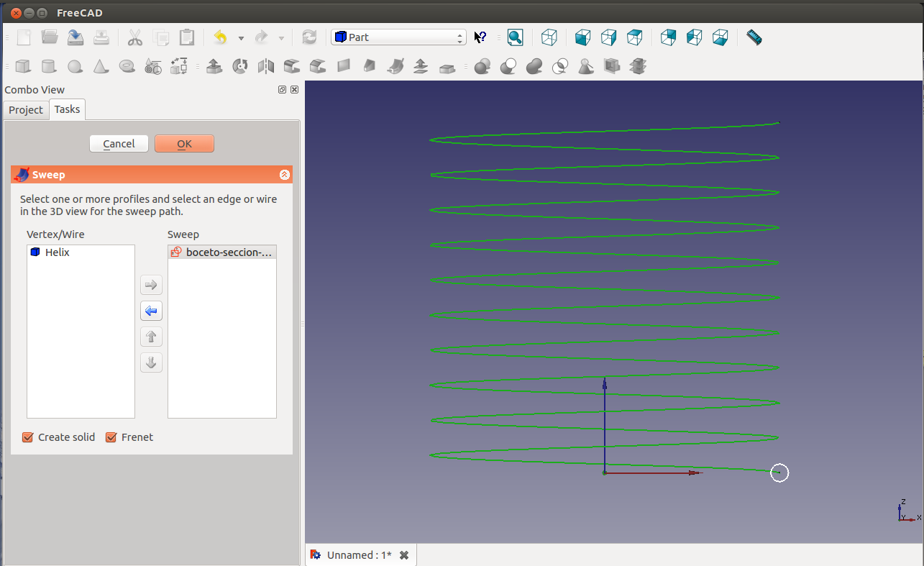The height and width of the screenshot is (566, 924).
Task: Click the Undo arrow icon
Action: (x=221, y=37)
